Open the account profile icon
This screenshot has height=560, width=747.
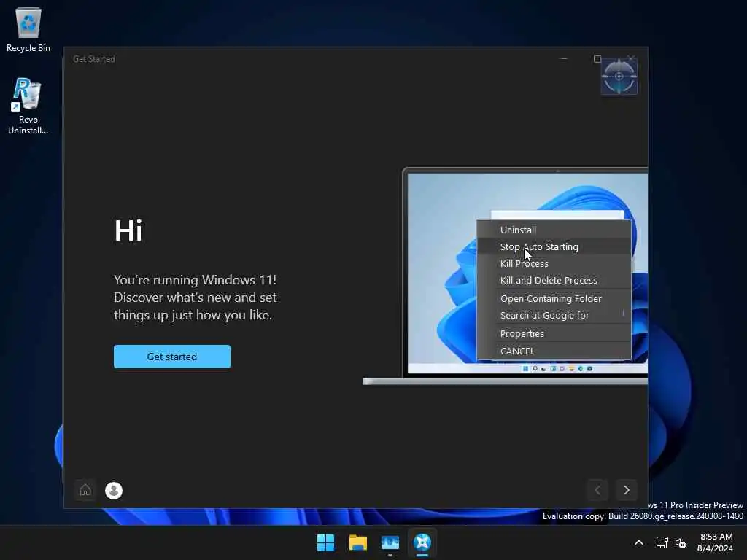tap(114, 491)
